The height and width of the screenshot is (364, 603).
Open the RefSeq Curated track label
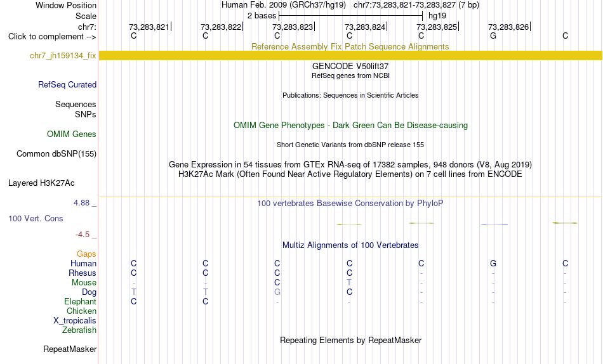coord(67,84)
